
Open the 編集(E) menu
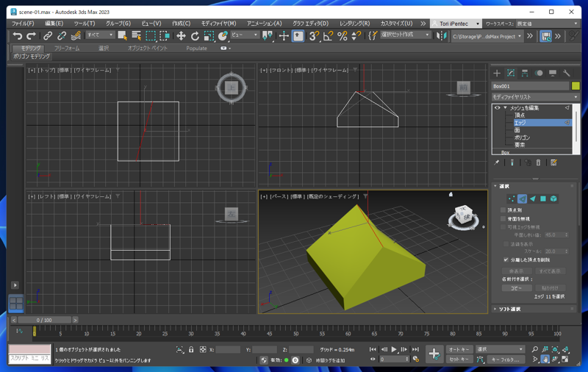(54, 24)
